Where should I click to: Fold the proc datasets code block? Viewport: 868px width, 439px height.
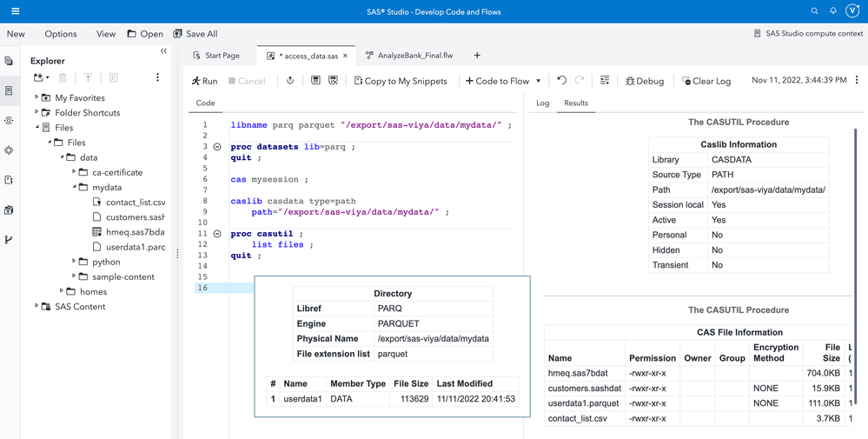tap(217, 147)
